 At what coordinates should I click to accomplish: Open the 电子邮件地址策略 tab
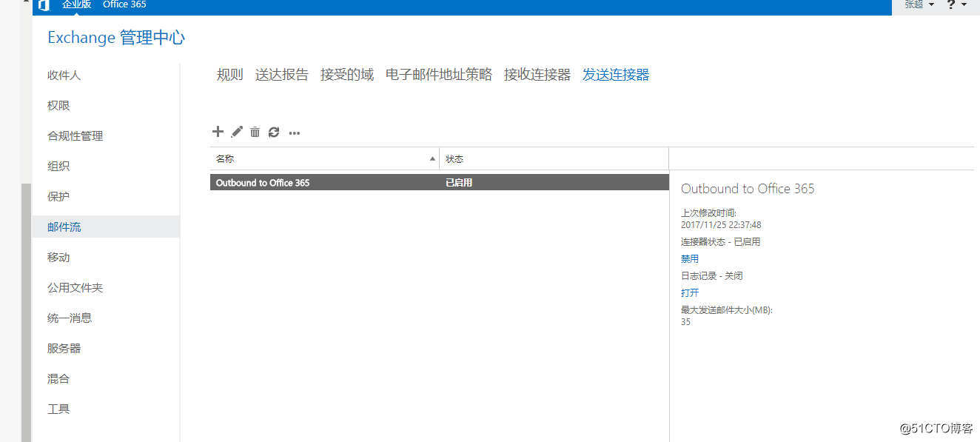coord(439,75)
